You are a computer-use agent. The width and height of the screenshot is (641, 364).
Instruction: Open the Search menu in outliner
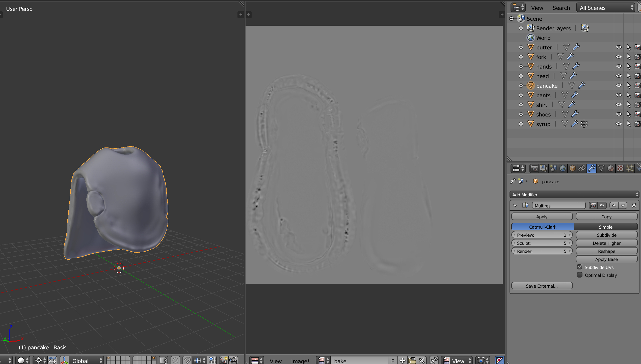(561, 8)
